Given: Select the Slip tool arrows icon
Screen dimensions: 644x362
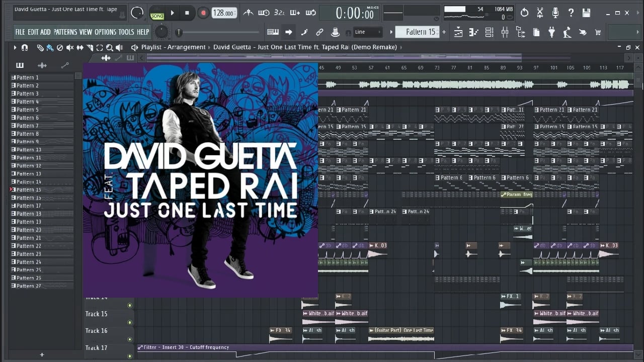Looking at the screenshot, I should click(x=80, y=47).
